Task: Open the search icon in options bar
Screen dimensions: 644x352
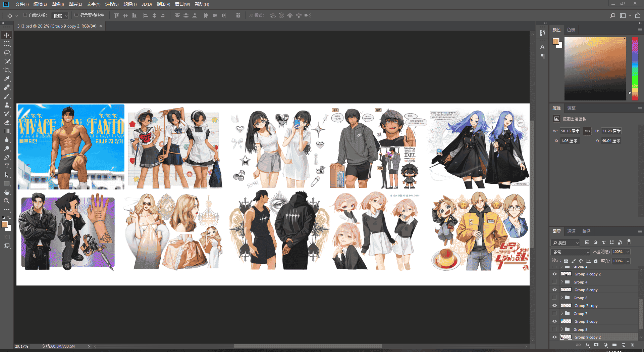Action: [x=612, y=15]
